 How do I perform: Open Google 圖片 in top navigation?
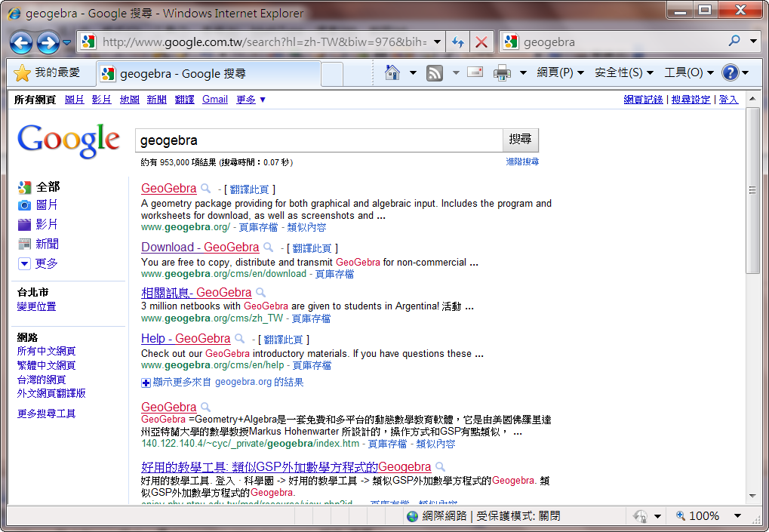click(x=75, y=100)
